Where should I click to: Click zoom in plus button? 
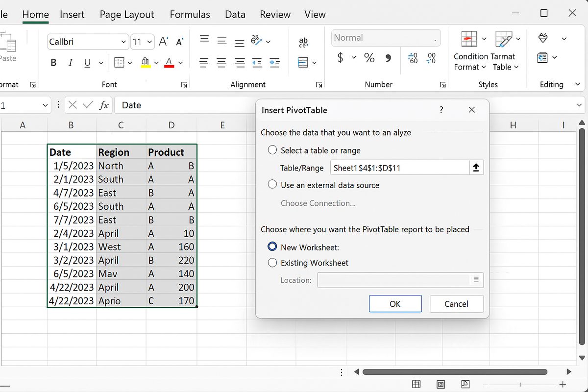[563, 384]
